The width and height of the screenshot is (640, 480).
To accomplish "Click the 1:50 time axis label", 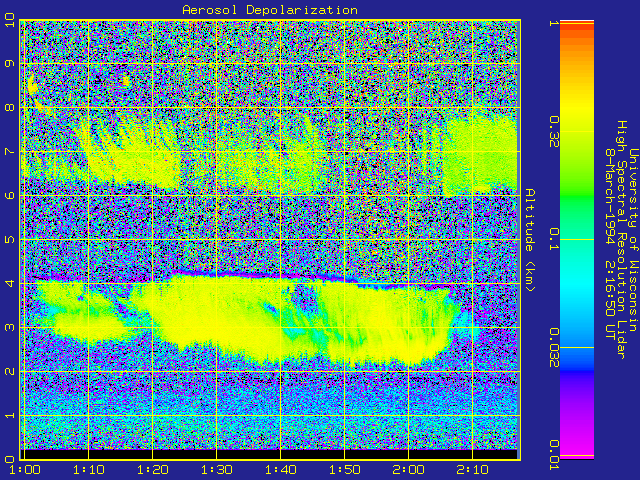I will pyautogui.click(x=344, y=470).
